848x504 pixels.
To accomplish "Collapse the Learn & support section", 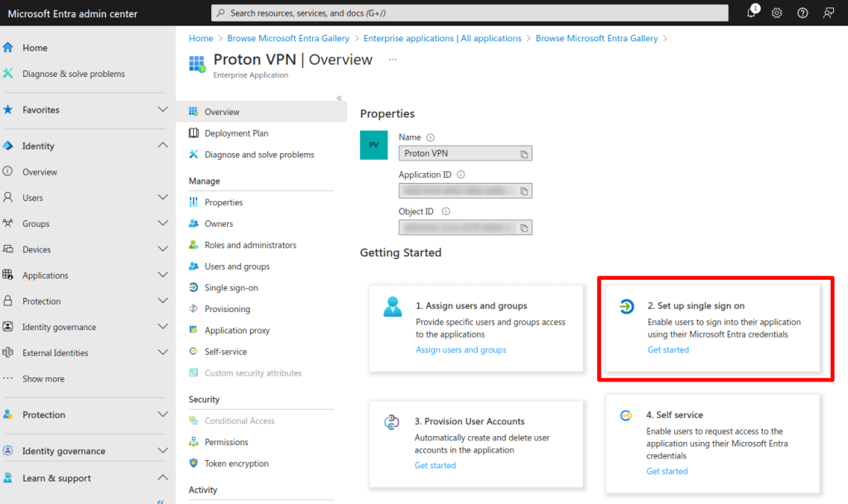I will click(162, 478).
